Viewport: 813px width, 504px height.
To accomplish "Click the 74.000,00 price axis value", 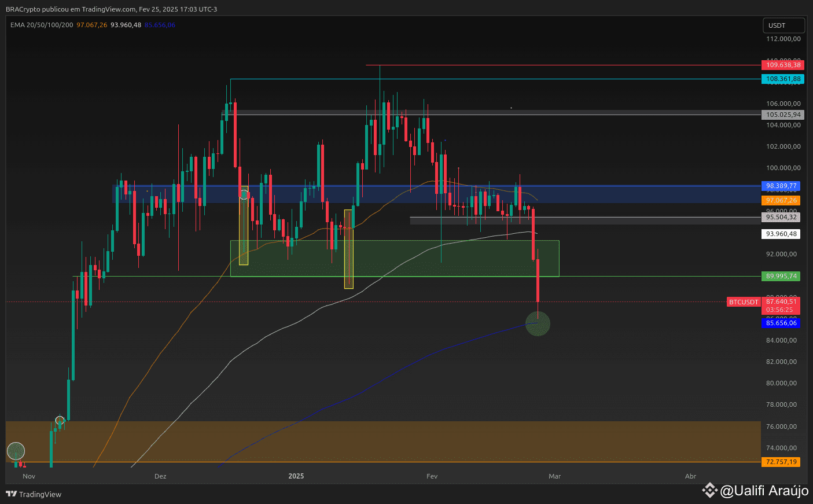I will (781, 448).
